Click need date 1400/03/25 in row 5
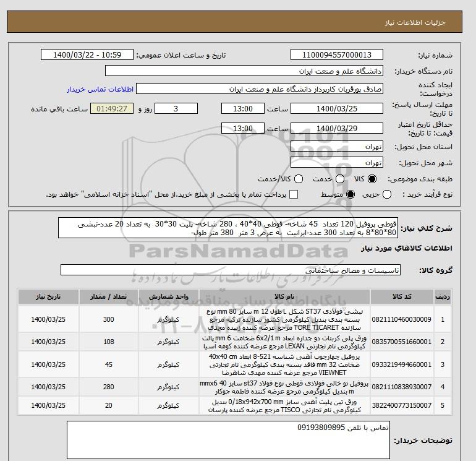The image size is (476, 461). pos(48,405)
